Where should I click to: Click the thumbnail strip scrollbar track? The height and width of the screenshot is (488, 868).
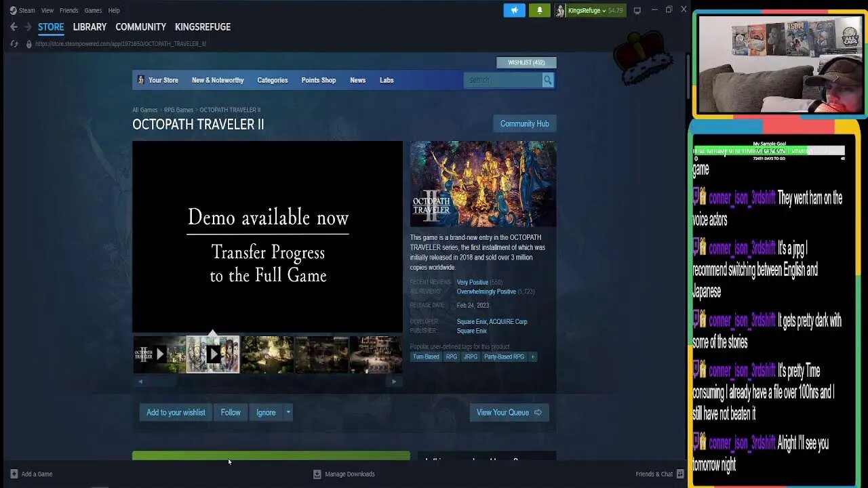pyautogui.click(x=267, y=382)
